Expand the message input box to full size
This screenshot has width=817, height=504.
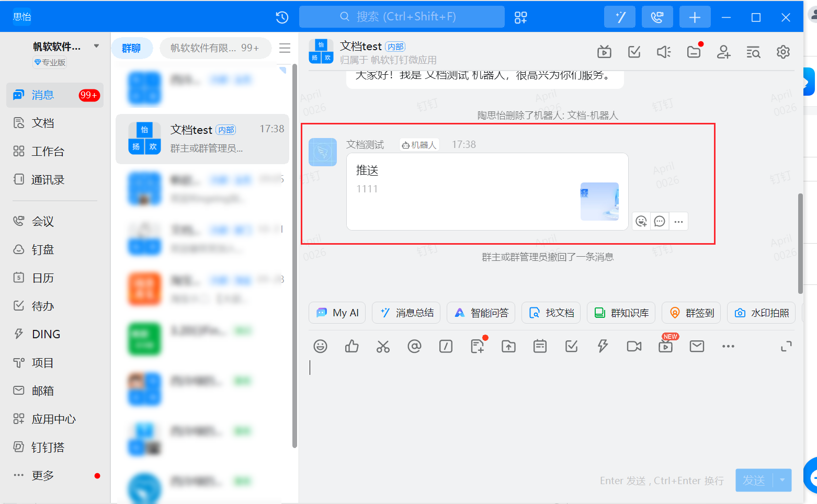[786, 346]
